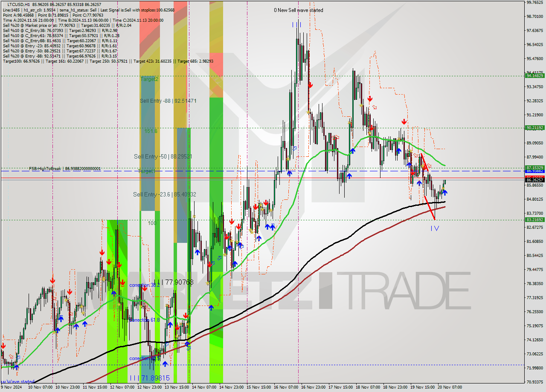
Task: Click 76.25500 on price scale
Action: pos(534,311)
